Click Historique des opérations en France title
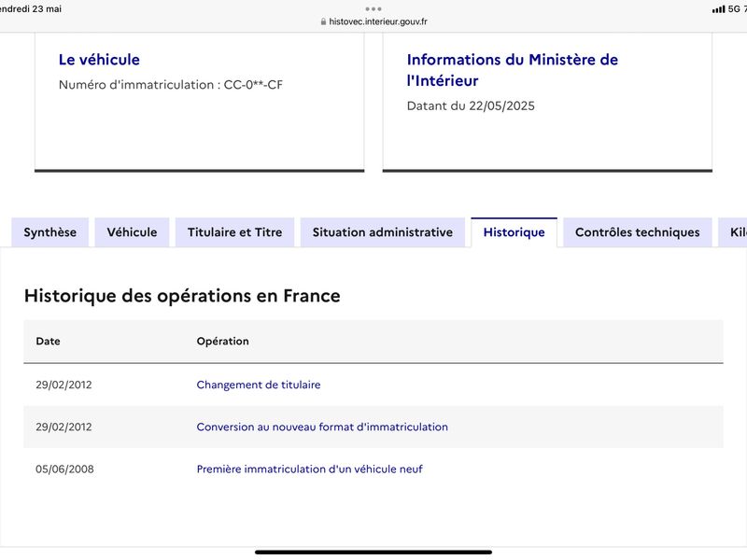 click(182, 296)
